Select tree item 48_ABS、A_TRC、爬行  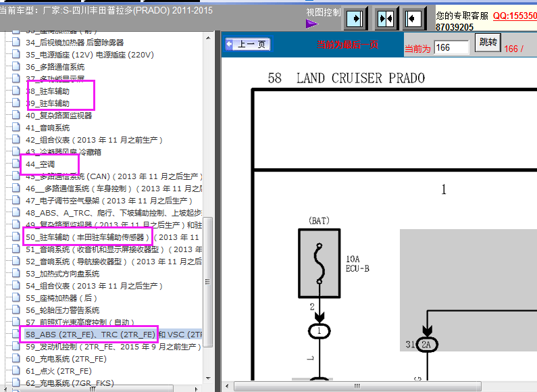(x=113, y=213)
